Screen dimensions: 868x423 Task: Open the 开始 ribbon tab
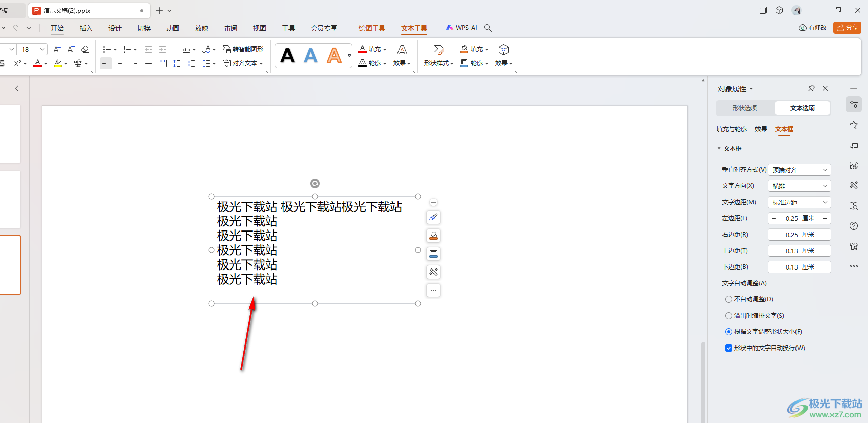point(57,28)
